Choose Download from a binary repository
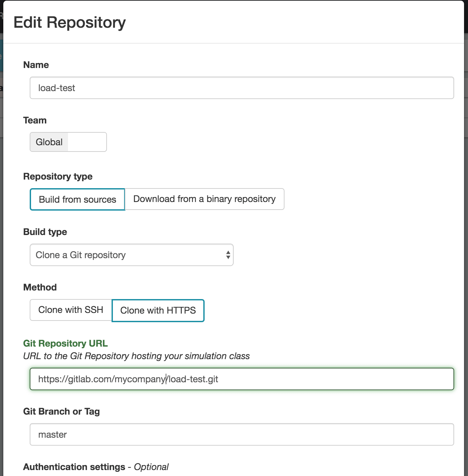Image resolution: width=468 pixels, height=476 pixels. (x=204, y=199)
